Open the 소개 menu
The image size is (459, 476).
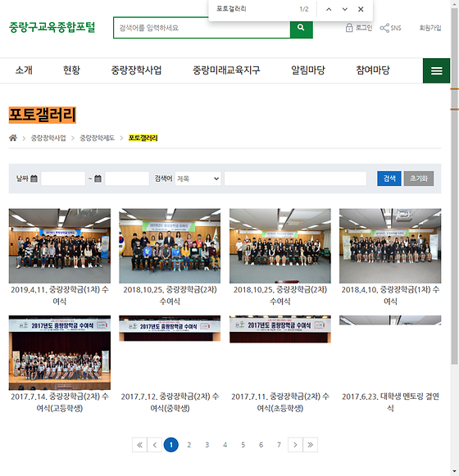pos(24,70)
